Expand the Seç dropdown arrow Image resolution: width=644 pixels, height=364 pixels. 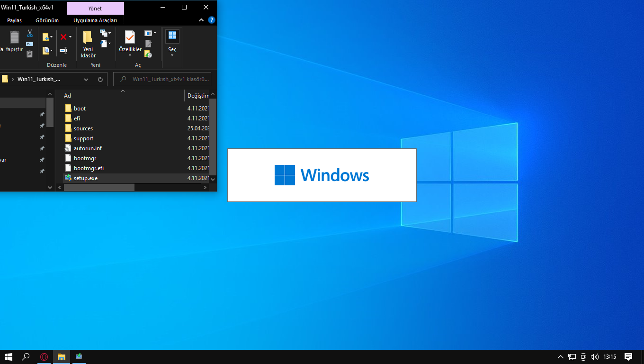coord(172,55)
